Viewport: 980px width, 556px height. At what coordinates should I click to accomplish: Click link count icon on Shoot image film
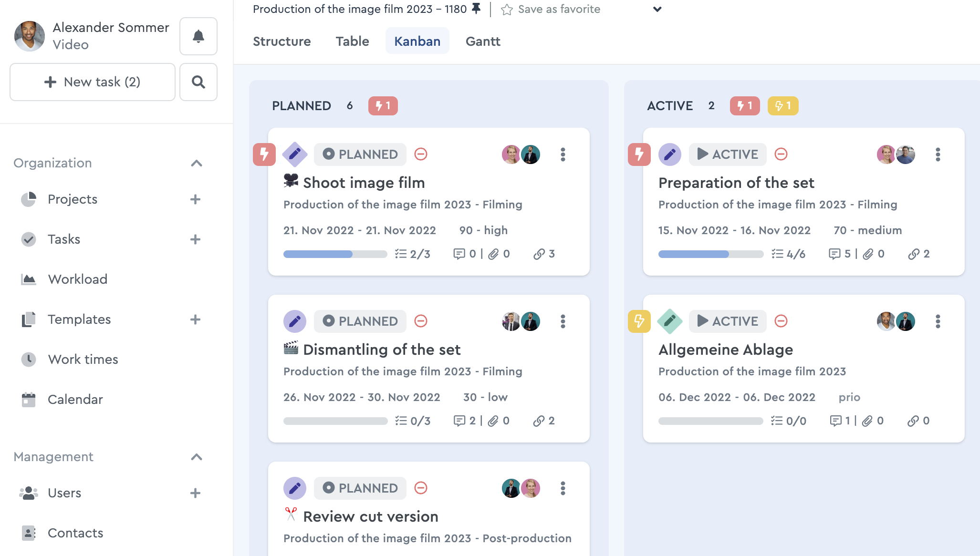click(539, 254)
